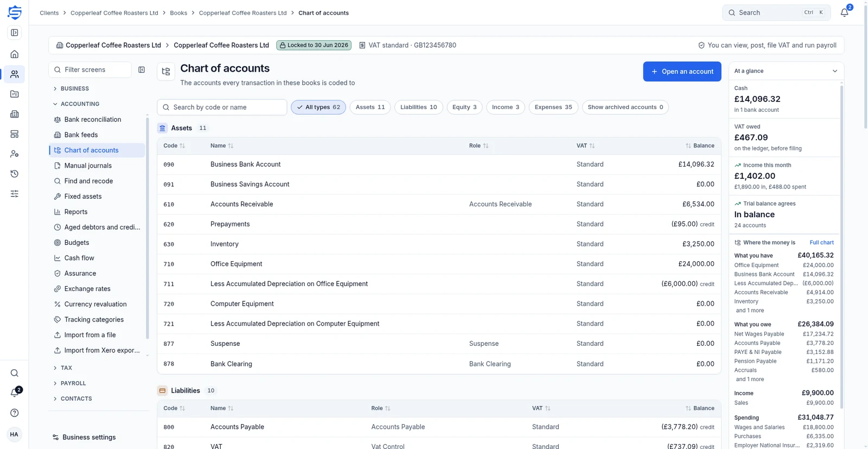Go to Manual journals screen
This screenshot has height=449, width=868.
97,166
